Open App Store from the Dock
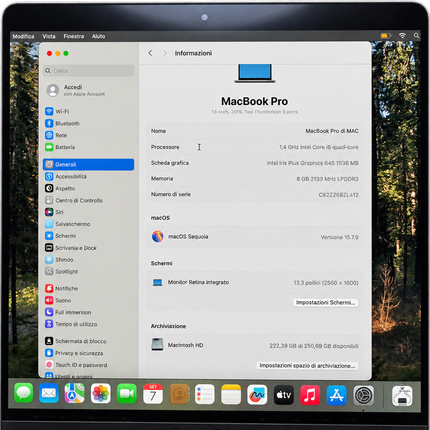Screen dimensions: 430x430 click(336, 395)
